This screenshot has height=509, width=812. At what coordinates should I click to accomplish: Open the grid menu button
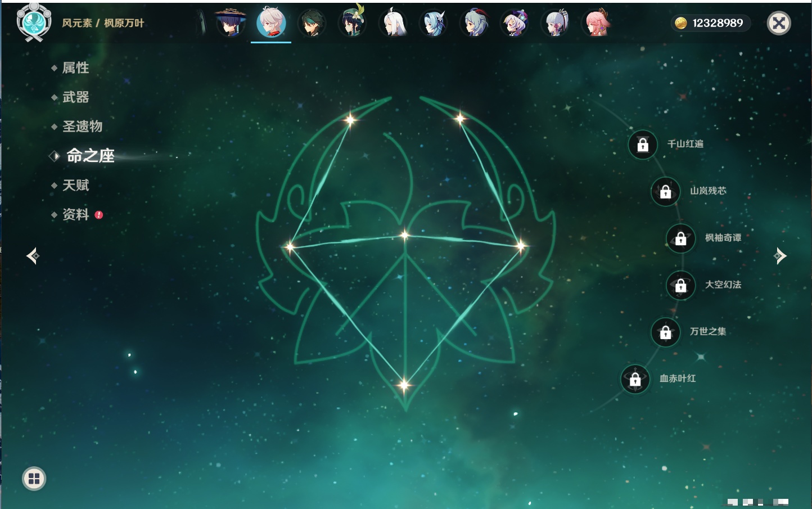point(34,479)
